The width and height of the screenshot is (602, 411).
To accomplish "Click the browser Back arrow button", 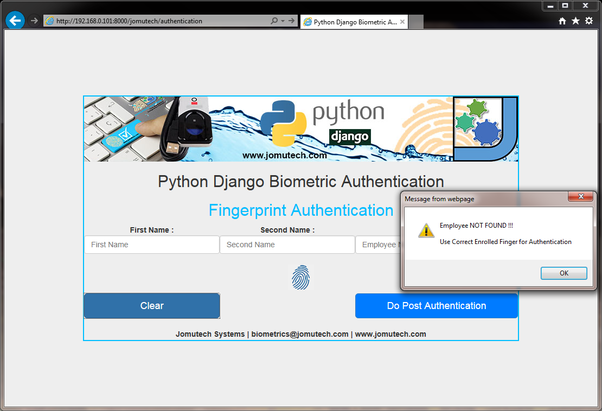I will 15,20.
